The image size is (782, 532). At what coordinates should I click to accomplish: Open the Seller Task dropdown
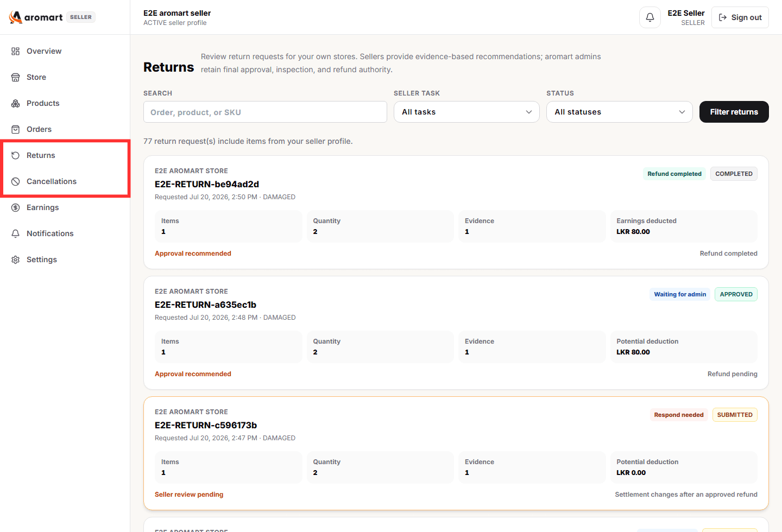coord(466,112)
